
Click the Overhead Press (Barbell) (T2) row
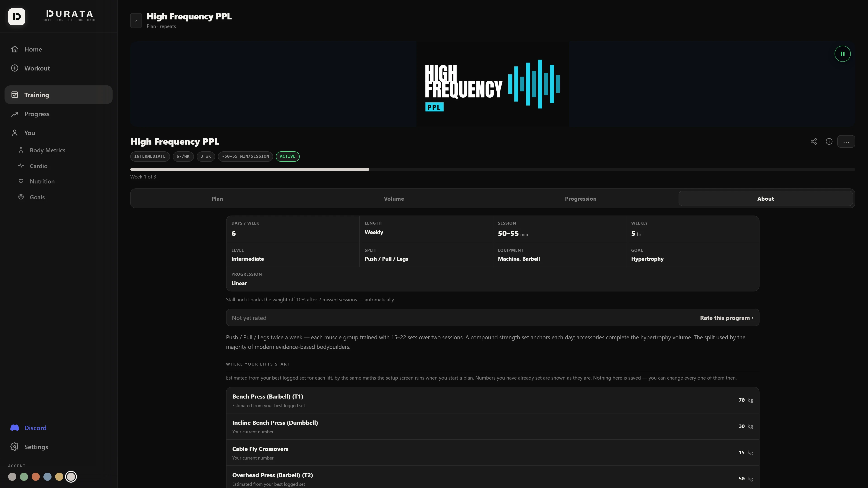pyautogui.click(x=493, y=477)
